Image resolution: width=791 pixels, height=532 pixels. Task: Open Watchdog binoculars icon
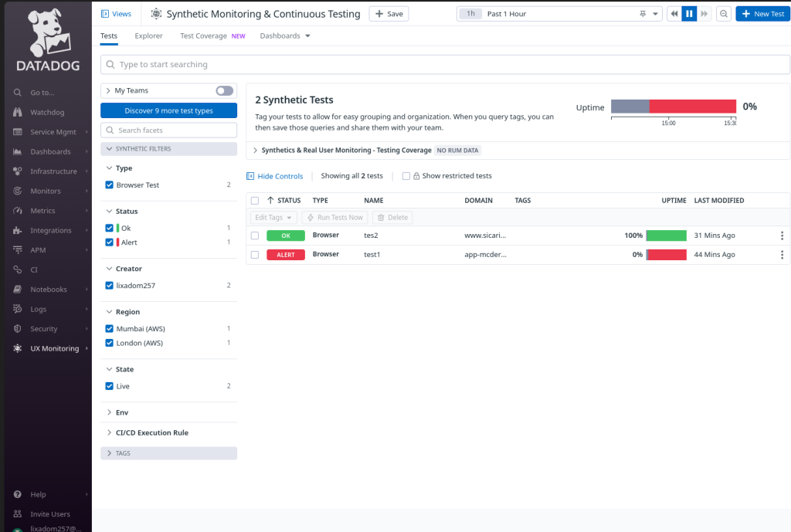click(x=18, y=113)
